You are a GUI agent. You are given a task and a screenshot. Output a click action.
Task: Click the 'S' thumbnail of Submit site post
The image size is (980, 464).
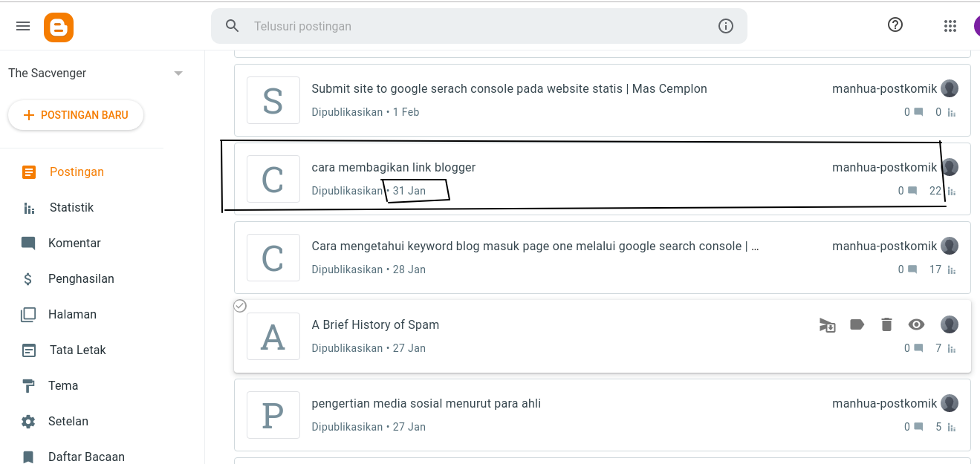pyautogui.click(x=273, y=100)
